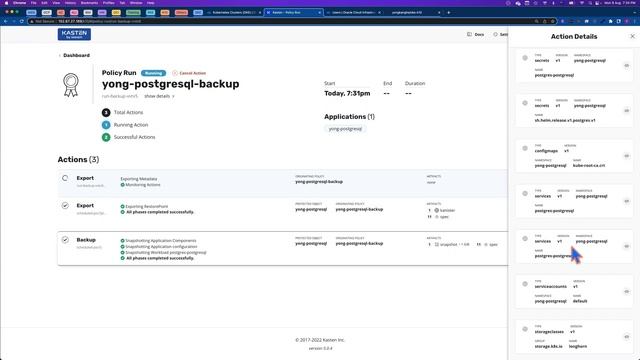
Task: Open the yong-postgresql application chip
Action: tap(345, 129)
